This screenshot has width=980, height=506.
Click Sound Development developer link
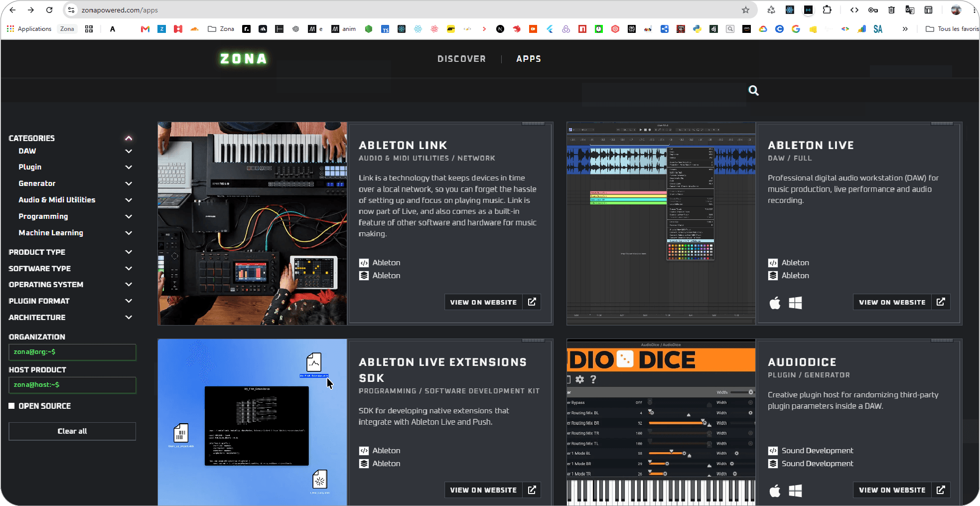[817, 451]
